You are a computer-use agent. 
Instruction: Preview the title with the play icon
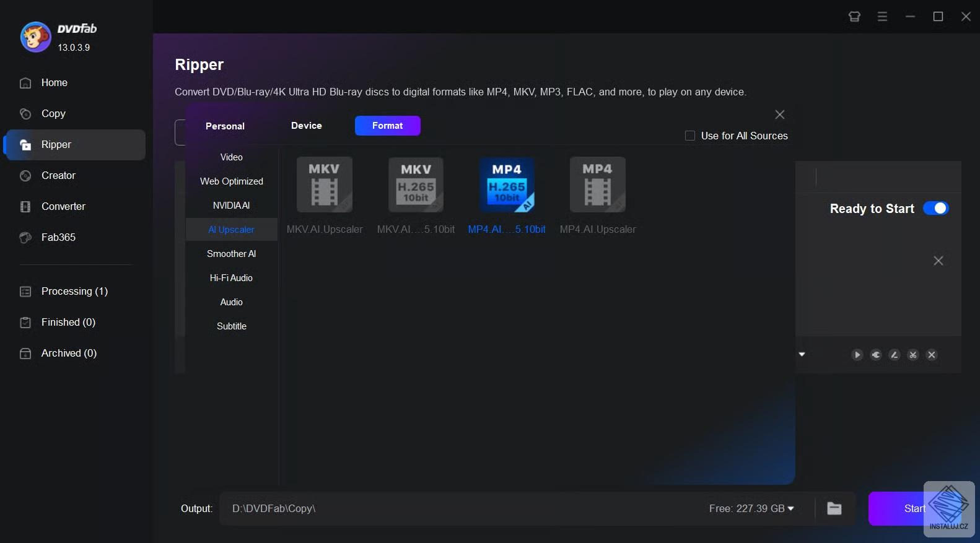pos(857,355)
